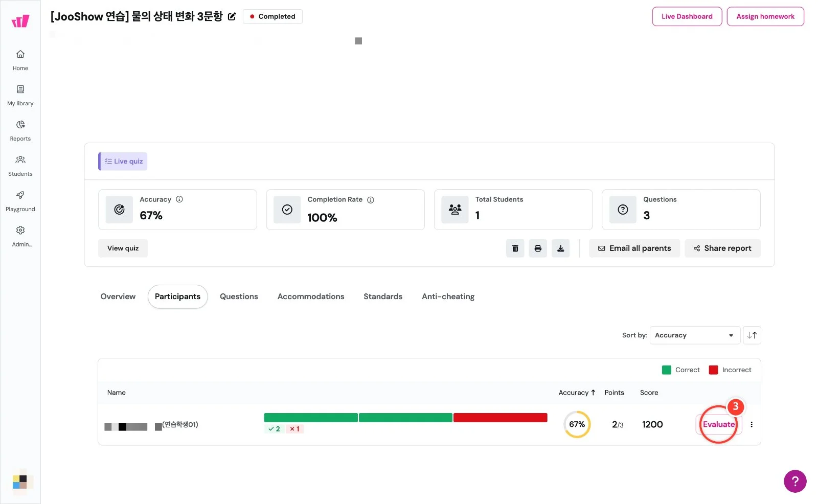Open the Reports section
Viewport: 818px width, 504px height.
pos(20,131)
